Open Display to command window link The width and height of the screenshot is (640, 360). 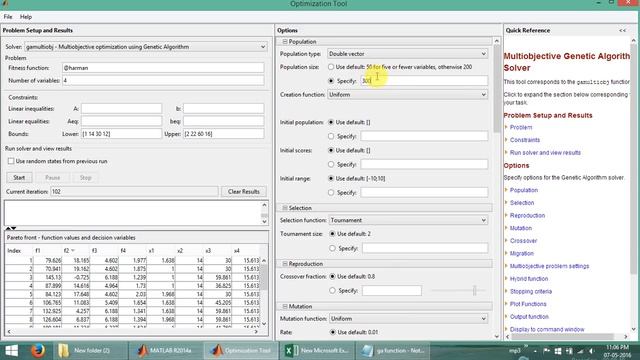tap(547, 329)
